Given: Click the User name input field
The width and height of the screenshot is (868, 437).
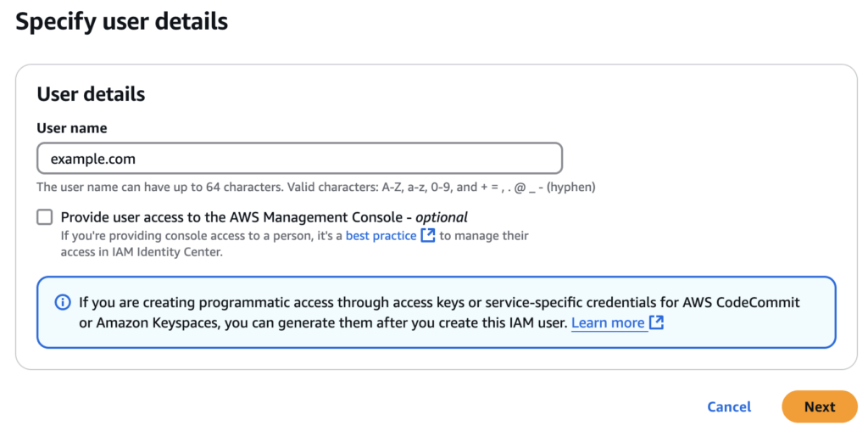Looking at the screenshot, I should pyautogui.click(x=339, y=159).
